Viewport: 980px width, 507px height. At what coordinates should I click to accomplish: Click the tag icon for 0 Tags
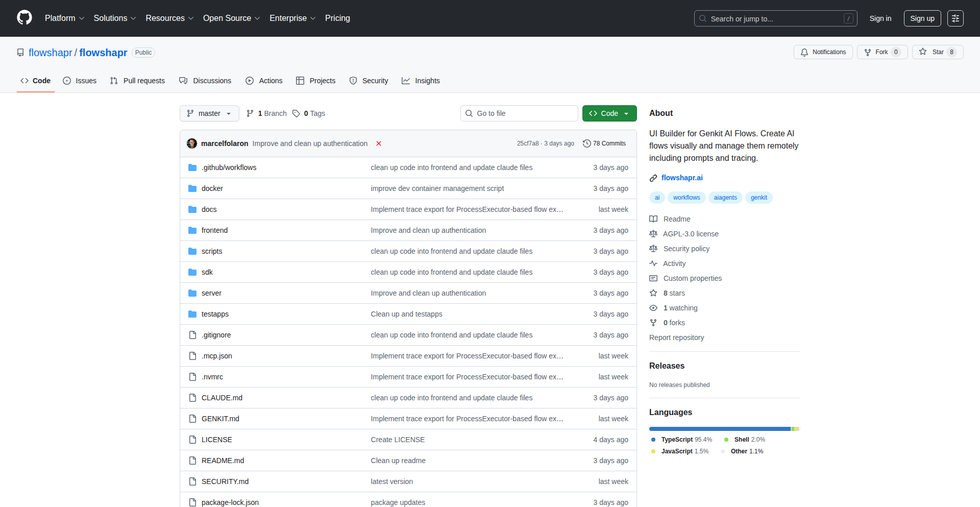coord(296,113)
